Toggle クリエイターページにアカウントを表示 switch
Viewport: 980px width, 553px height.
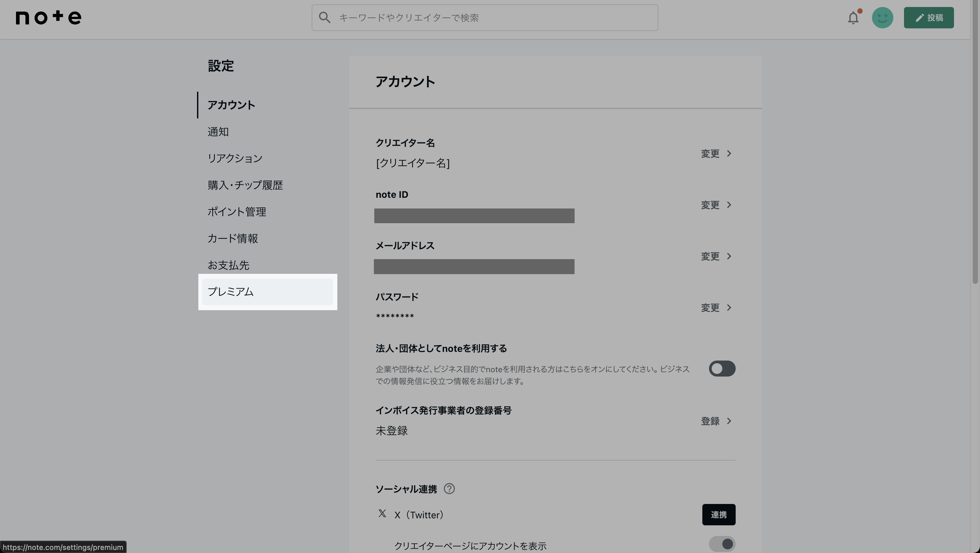[x=722, y=544]
